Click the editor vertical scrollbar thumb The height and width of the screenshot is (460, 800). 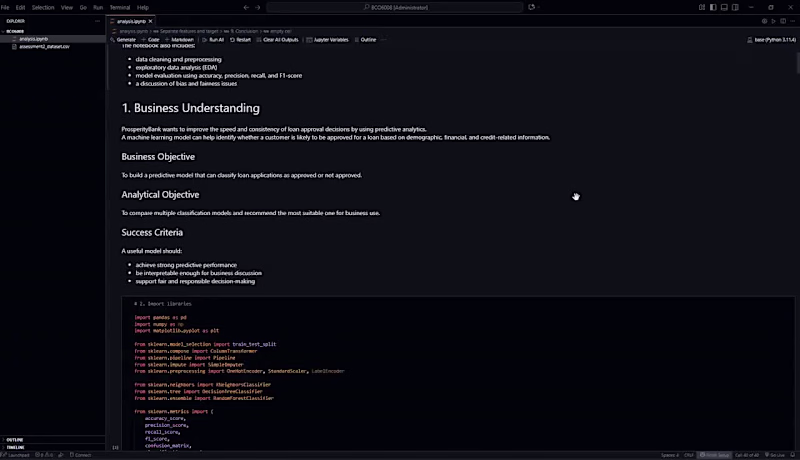[x=797, y=63]
